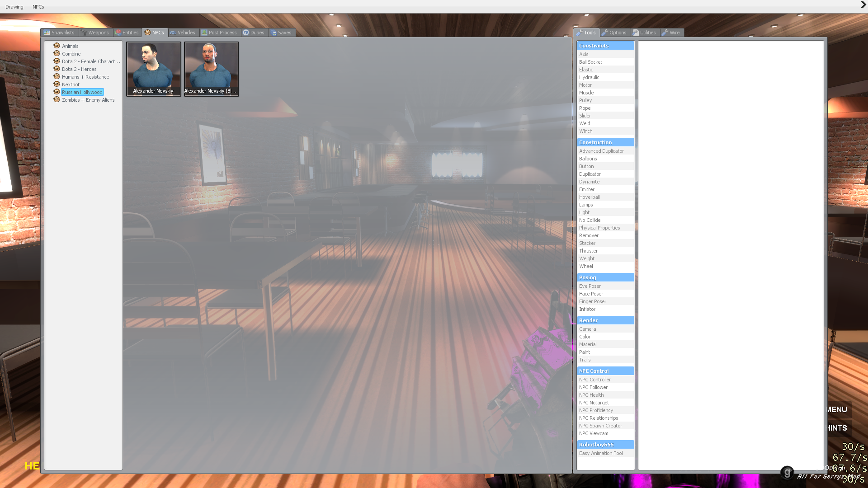Open the Wire tab
The height and width of the screenshot is (488, 868).
coord(671,33)
